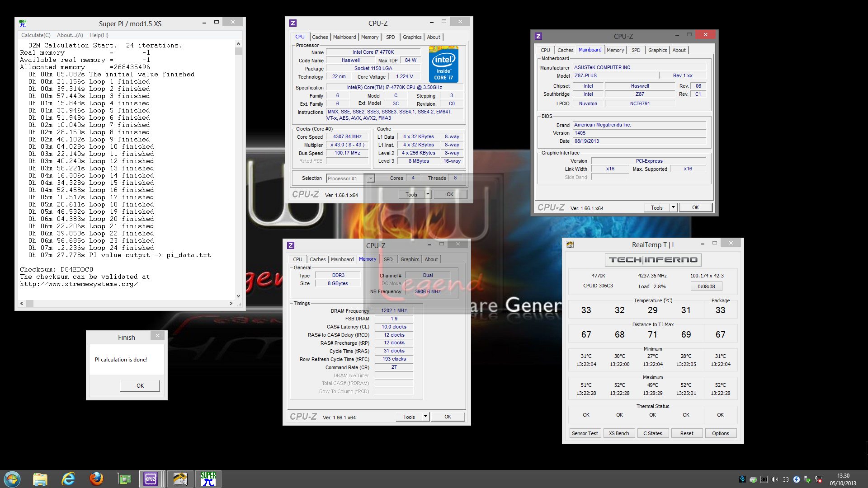The height and width of the screenshot is (488, 868).
Task: Open the network tray icon with red X
Action: click(x=818, y=479)
